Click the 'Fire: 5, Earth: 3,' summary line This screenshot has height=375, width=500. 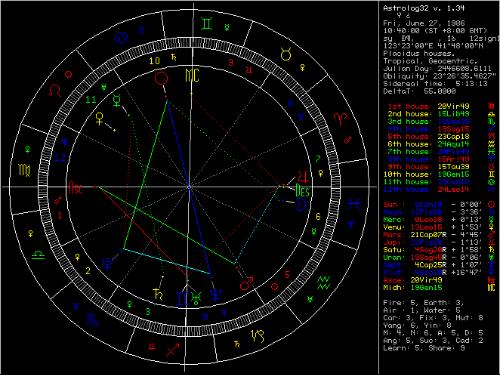(x=424, y=303)
